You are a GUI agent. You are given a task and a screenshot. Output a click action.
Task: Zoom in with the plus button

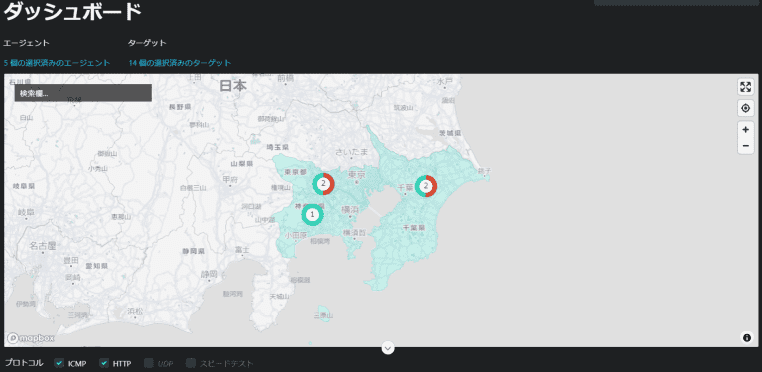point(745,130)
